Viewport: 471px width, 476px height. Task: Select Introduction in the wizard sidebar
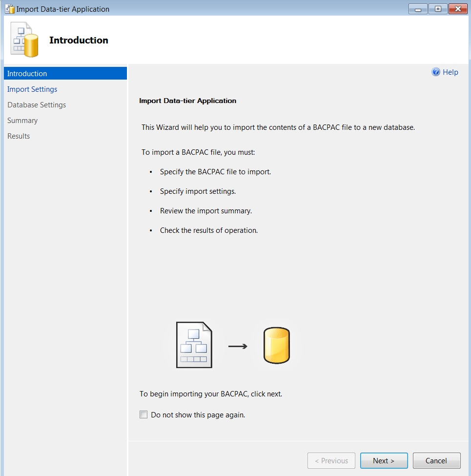coord(27,74)
